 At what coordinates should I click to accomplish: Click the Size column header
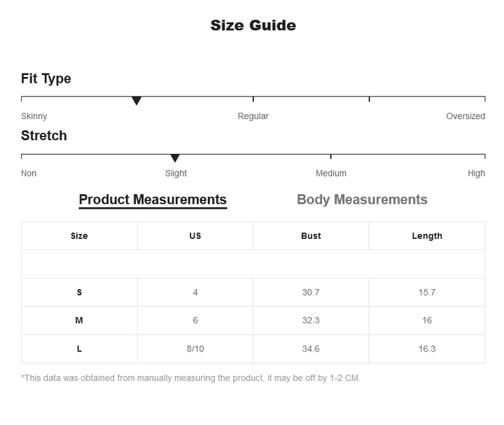[x=79, y=236]
